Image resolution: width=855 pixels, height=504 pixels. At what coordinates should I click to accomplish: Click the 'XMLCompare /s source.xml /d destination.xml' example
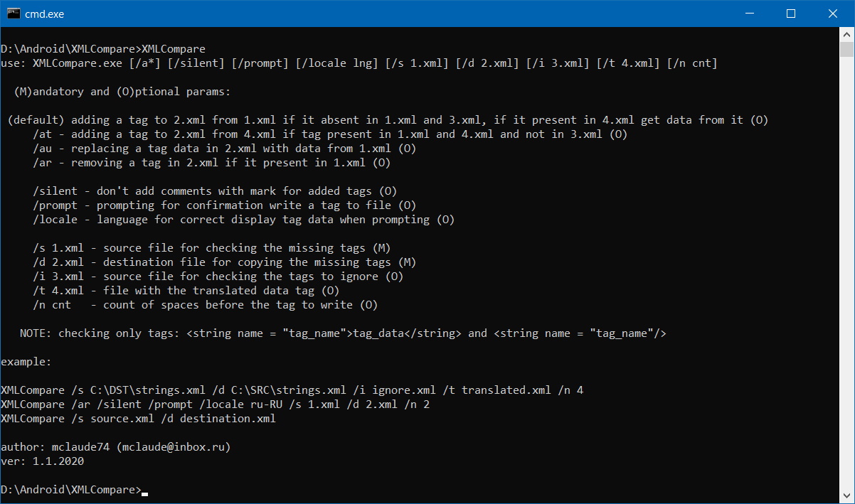pos(138,419)
